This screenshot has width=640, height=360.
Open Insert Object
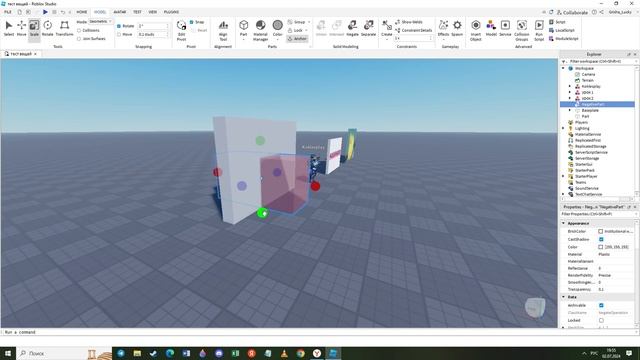(476, 30)
